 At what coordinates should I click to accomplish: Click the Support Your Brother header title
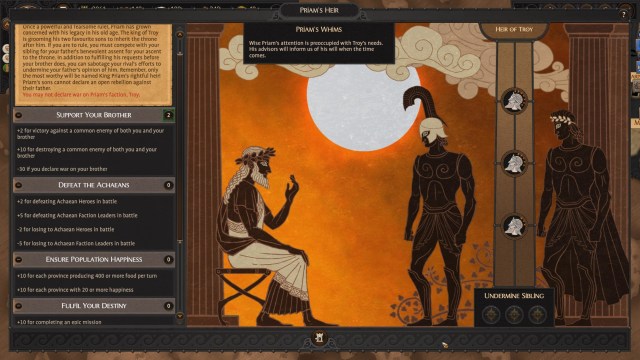(x=94, y=115)
